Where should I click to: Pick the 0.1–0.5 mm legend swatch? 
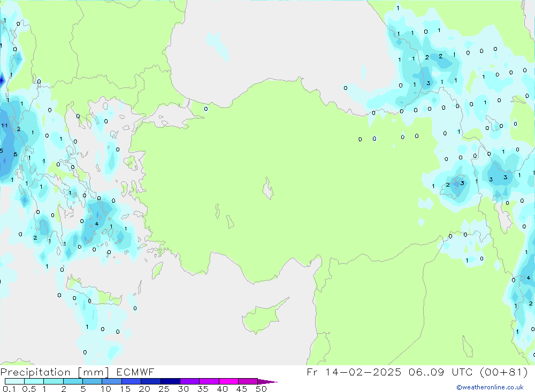click(14, 381)
